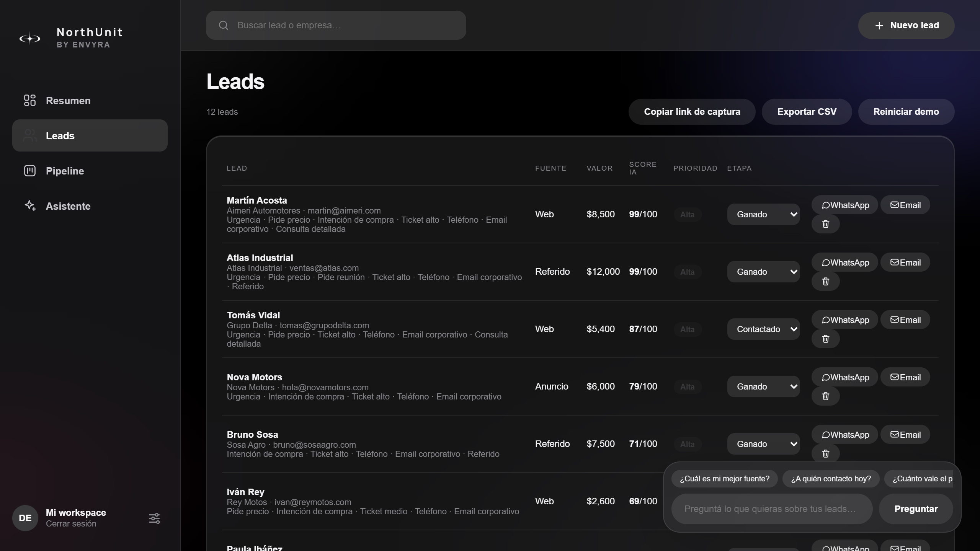Open workspace settings sliders icon
This screenshot has width=980, height=551.
tap(154, 518)
